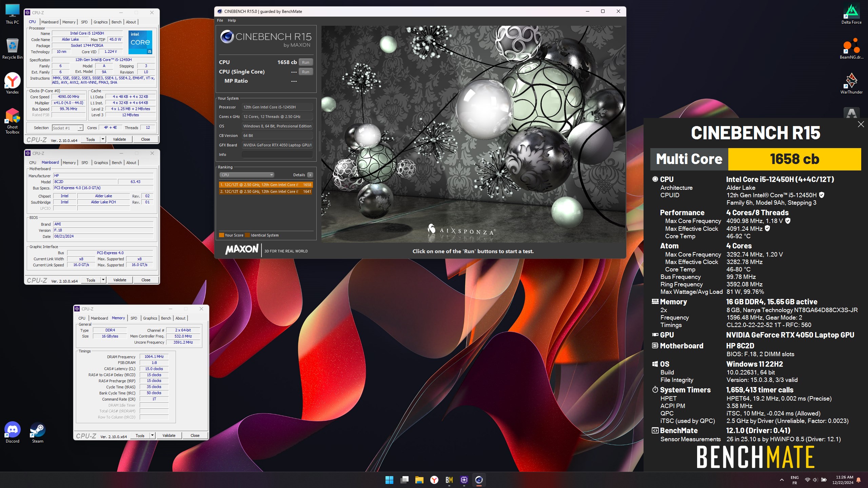
Task: Launch Discord from desktop
Action: coord(12,432)
